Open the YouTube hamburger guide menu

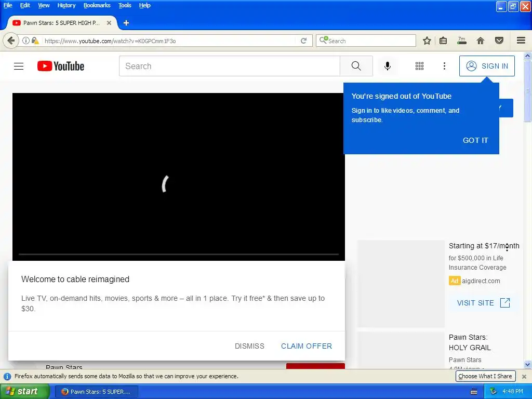point(19,66)
